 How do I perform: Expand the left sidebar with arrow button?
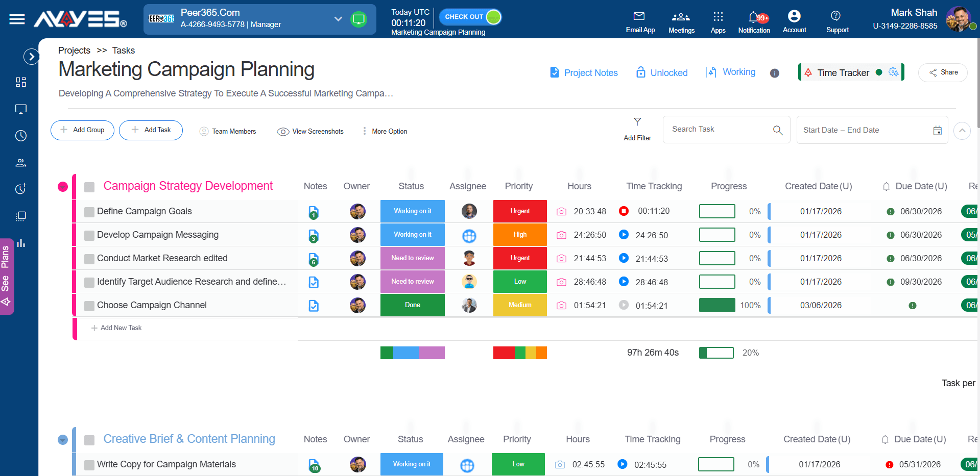click(x=31, y=56)
